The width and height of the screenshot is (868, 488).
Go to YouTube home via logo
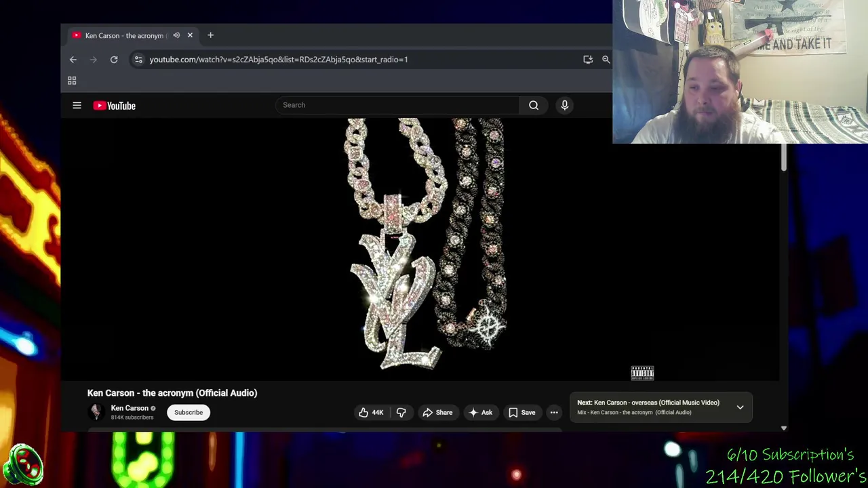coord(115,106)
